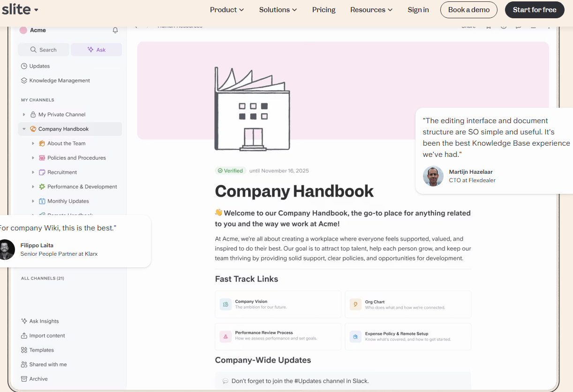Click the MY CHANNELS section header
This screenshot has height=392, width=573.
38,100
